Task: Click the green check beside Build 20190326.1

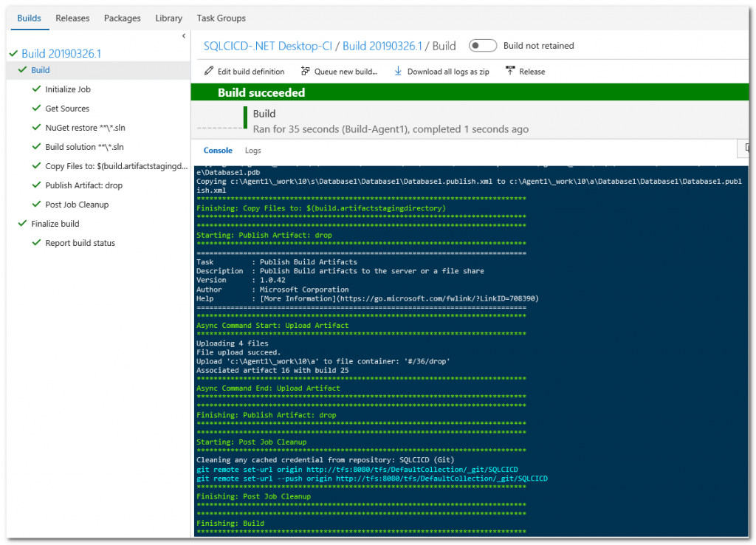Action: [13, 53]
